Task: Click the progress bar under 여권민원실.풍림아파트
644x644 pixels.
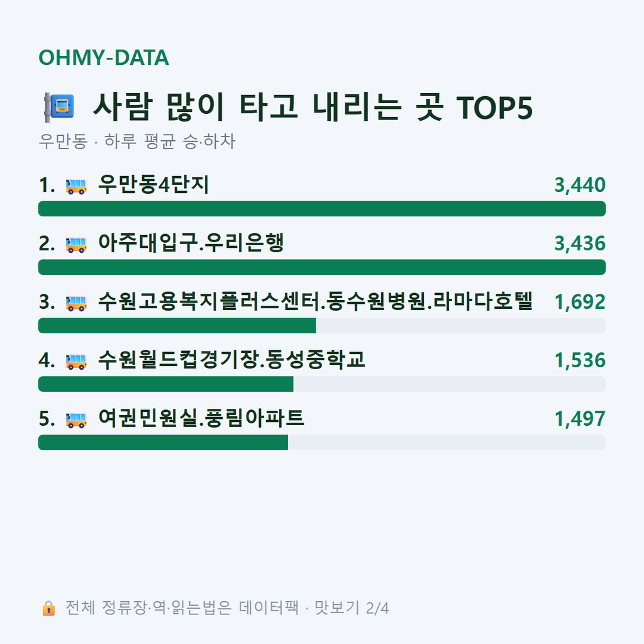Action: click(322, 442)
